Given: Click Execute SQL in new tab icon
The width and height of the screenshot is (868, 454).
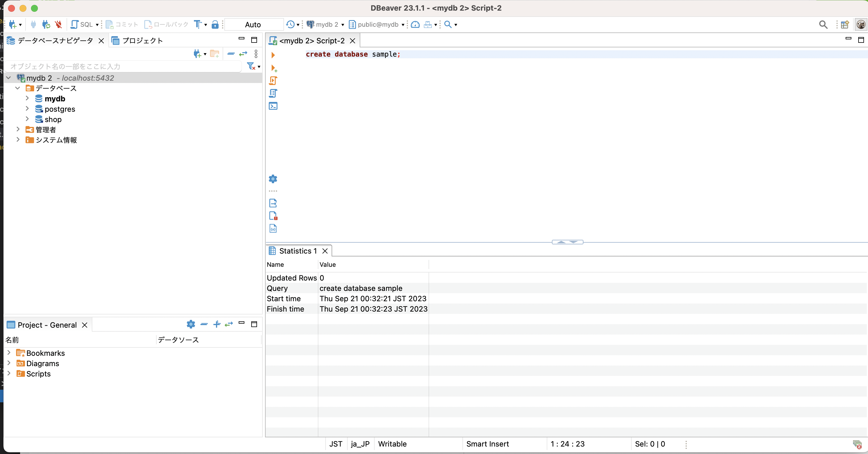Looking at the screenshot, I should [274, 68].
